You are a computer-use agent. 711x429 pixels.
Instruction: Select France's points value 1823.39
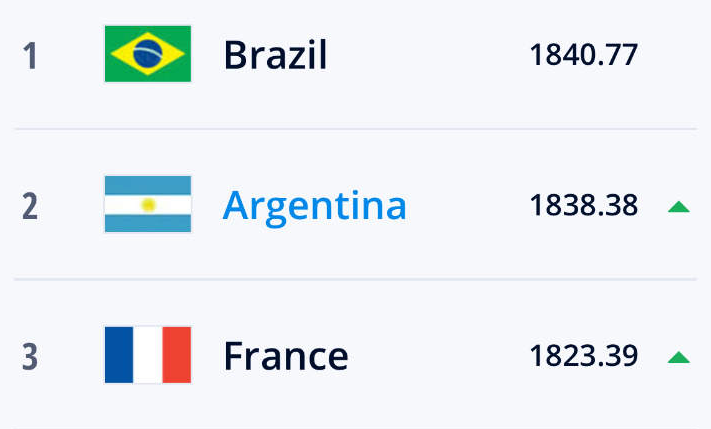(584, 356)
